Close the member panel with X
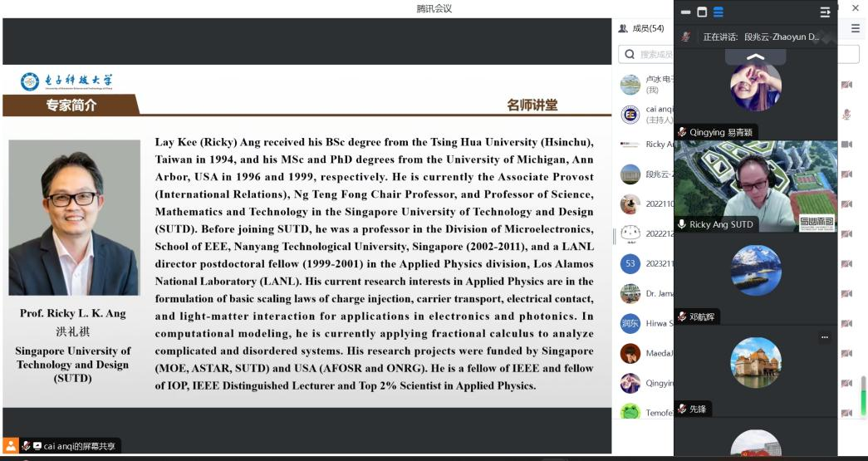The height and width of the screenshot is (461, 868). 856,7
